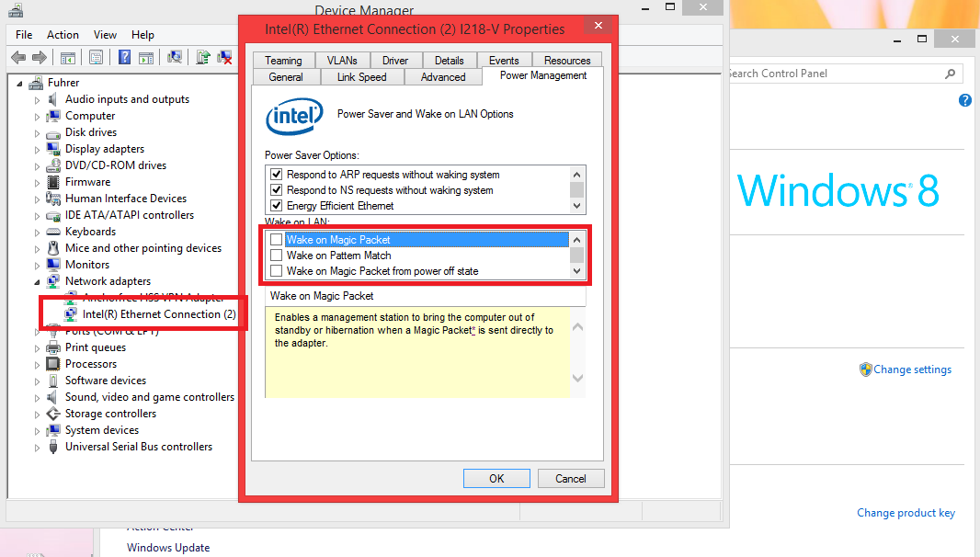Click the Scan for hardware changes toolbar icon
The image size is (980, 557).
(x=175, y=57)
